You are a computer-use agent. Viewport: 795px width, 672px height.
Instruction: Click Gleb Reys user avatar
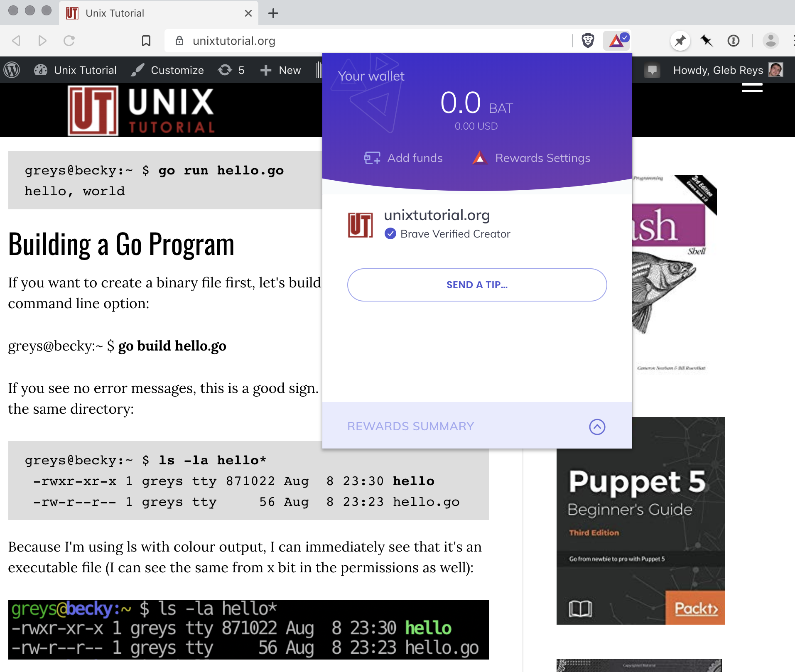coord(775,70)
